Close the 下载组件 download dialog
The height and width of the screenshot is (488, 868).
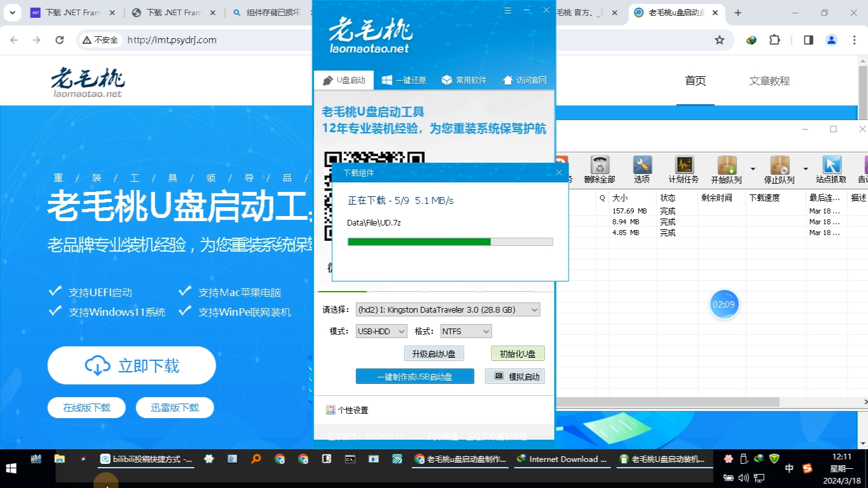click(559, 173)
